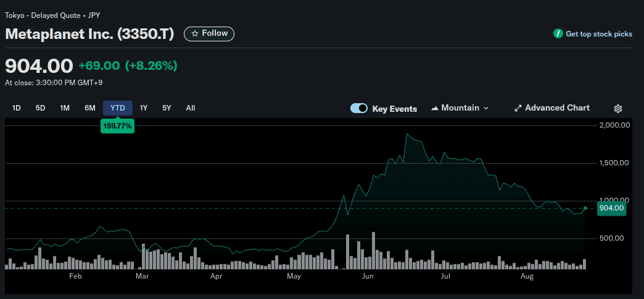Click the large 904.00 price quote
This screenshot has width=644, height=299.
39,66
